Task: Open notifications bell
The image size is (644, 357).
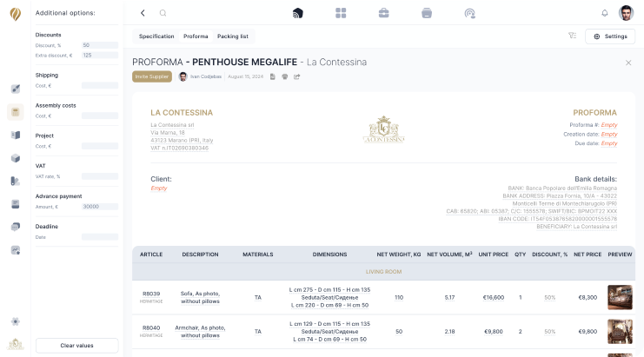Action: [605, 13]
